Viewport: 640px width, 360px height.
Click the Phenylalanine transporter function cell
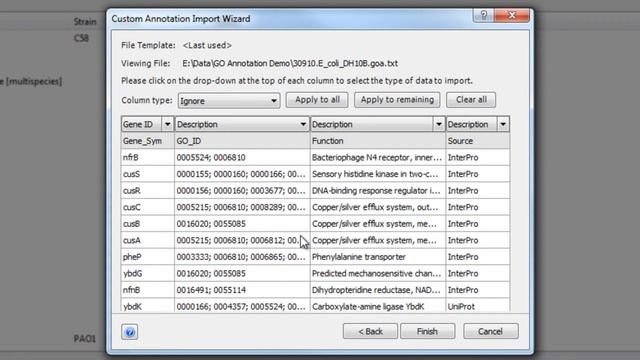click(378, 257)
